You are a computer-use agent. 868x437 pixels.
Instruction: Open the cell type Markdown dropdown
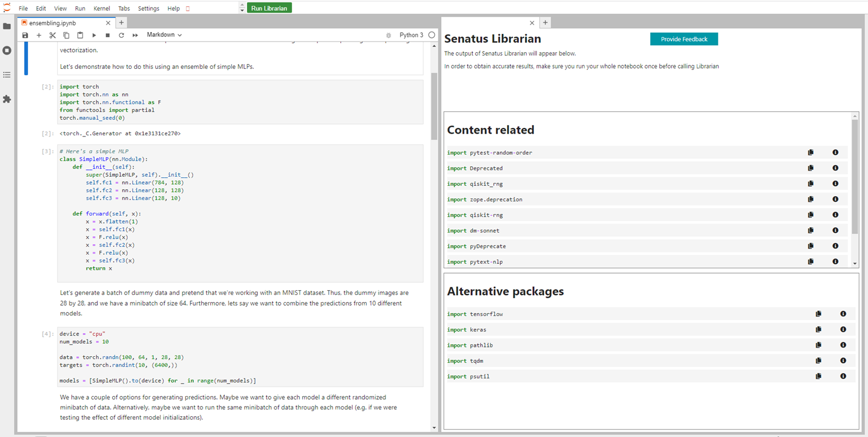pos(164,35)
